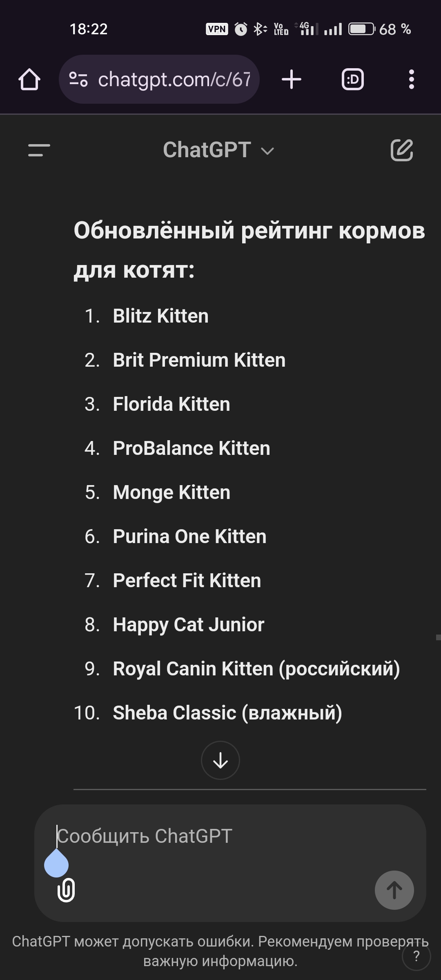Open the tab switcher button
441x980 pixels.
[352, 79]
